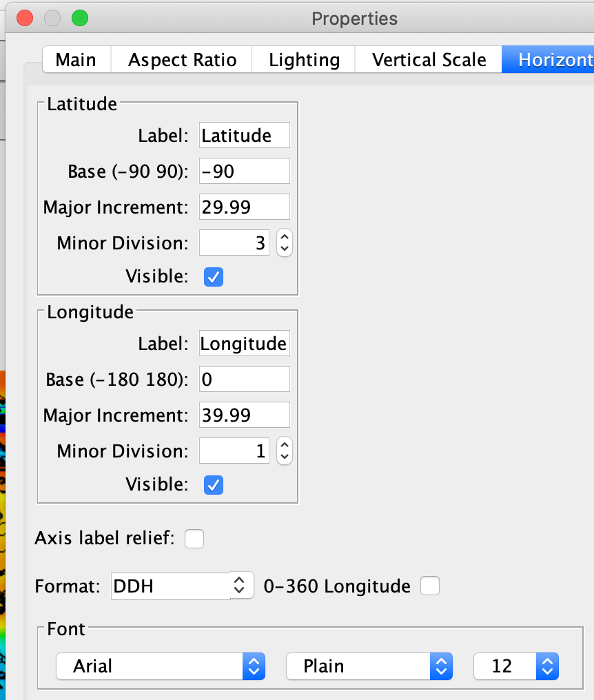Click the Longitude Minor Division stepper arrows
594x700 pixels.
coord(284,451)
